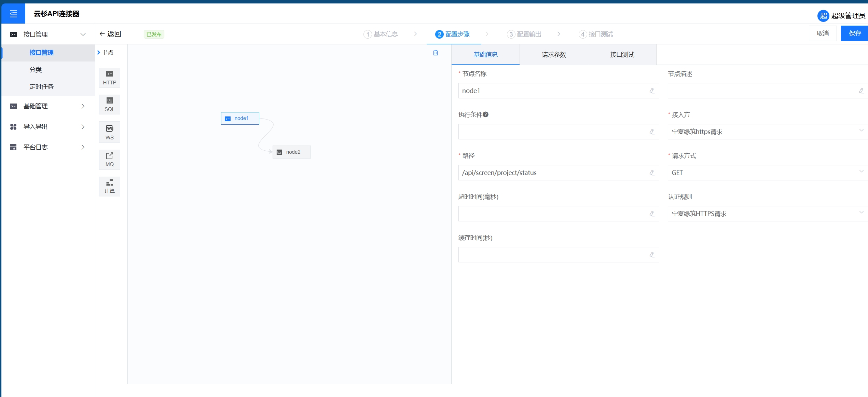Click the 保存 button
This screenshot has height=397, width=868.
854,33
